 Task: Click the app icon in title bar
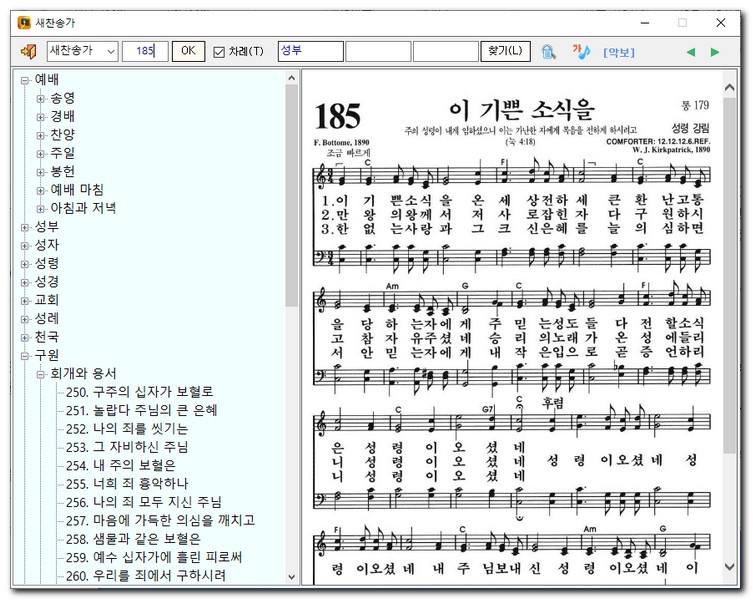(x=24, y=22)
